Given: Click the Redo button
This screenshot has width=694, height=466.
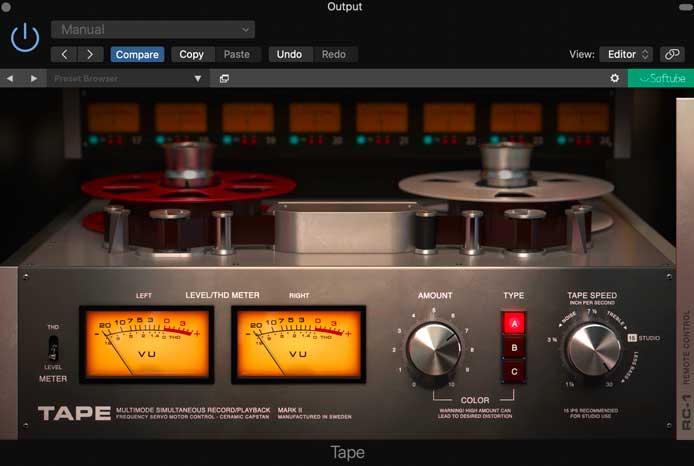Looking at the screenshot, I should pos(334,54).
